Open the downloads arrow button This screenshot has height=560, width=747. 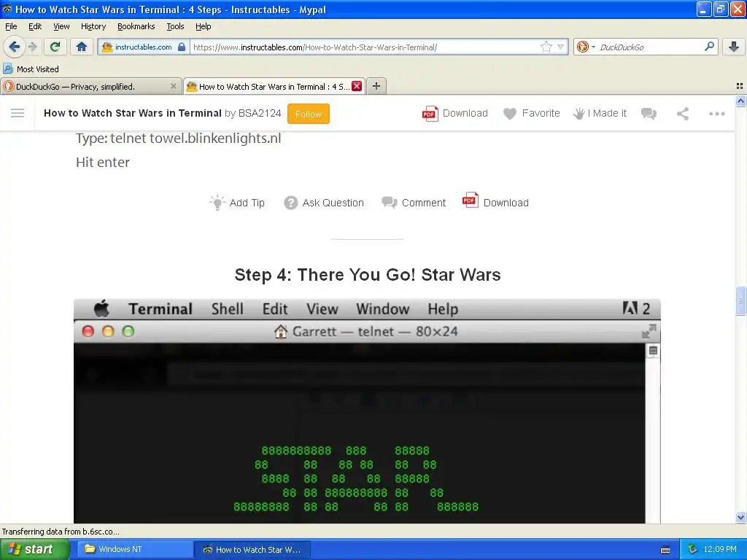pos(734,47)
